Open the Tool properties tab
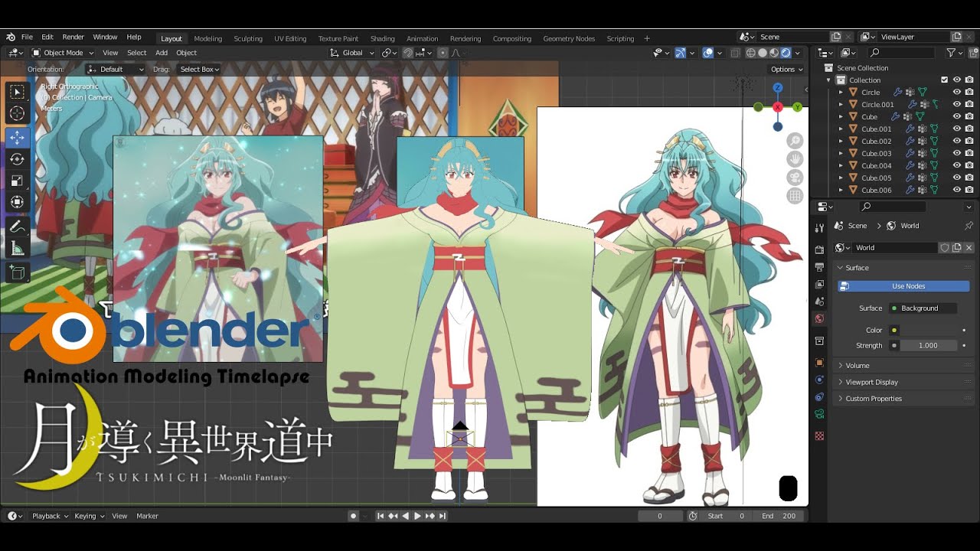Image resolution: width=980 pixels, height=551 pixels. (x=819, y=228)
